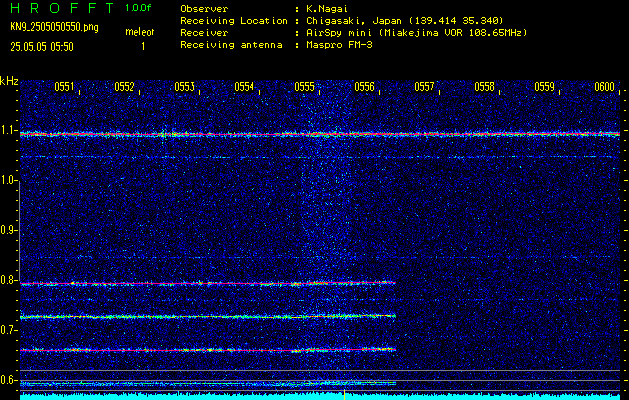Click the 0552 time marker
The width and height of the screenshot is (629, 400).
pyautogui.click(x=124, y=87)
